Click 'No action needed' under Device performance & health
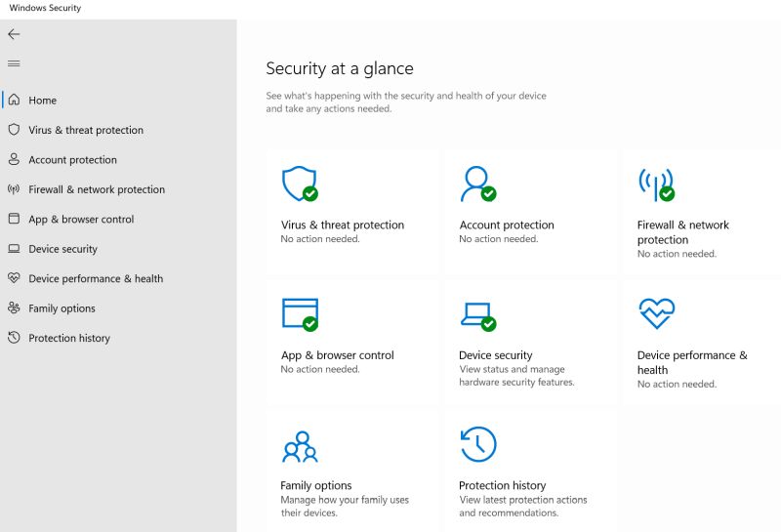 [x=677, y=384]
